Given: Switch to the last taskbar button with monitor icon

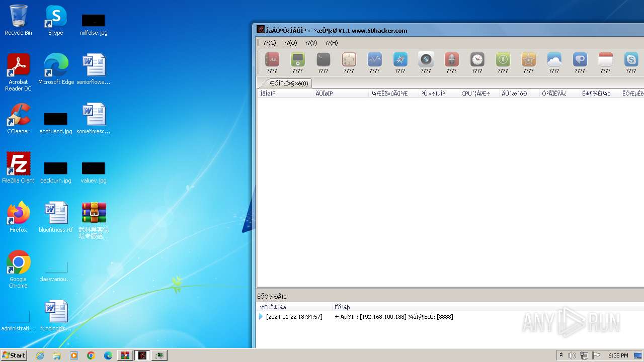Looking at the screenshot, I should [159, 355].
